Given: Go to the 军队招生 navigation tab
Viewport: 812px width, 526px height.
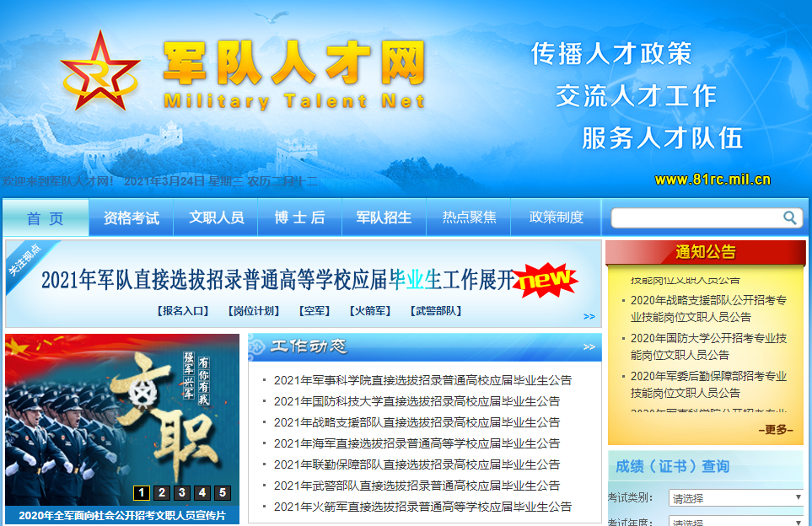Looking at the screenshot, I should pyautogui.click(x=384, y=217).
